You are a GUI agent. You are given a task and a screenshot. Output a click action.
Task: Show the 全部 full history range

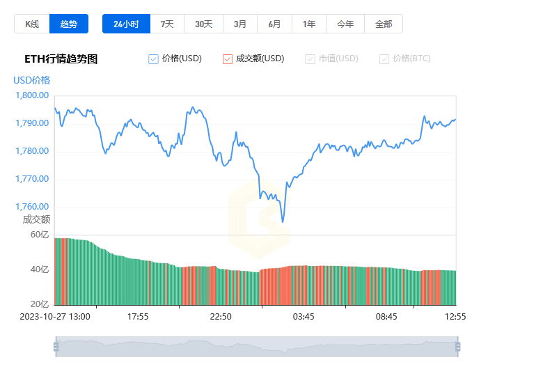coord(384,24)
